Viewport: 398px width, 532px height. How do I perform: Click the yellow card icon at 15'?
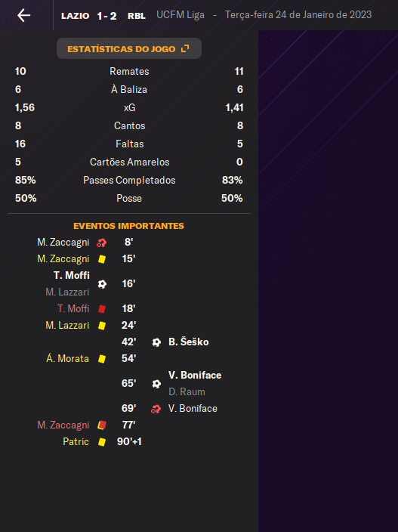102,259
